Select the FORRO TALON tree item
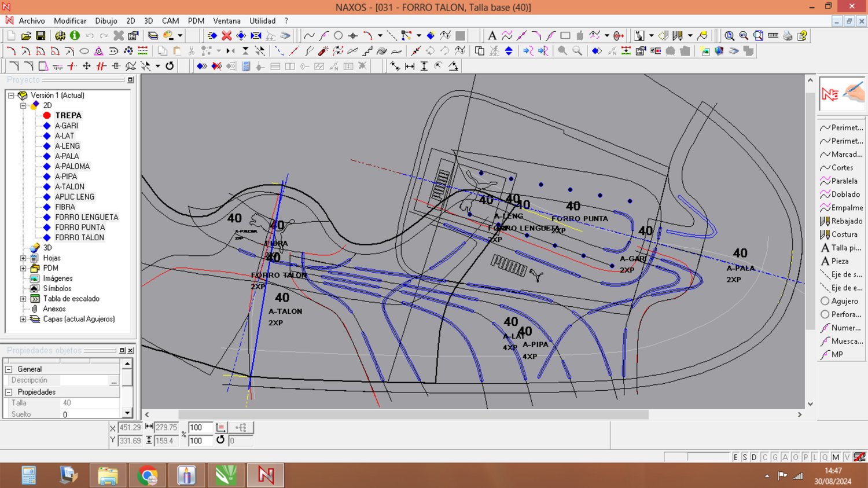Screen dimensions: 868x488 pos(79,238)
